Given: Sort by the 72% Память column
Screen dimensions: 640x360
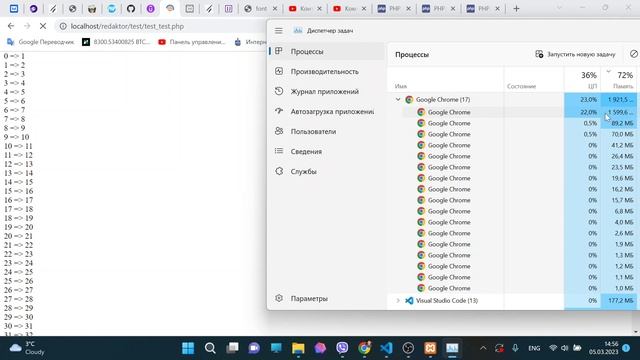Looking at the screenshot, I should coord(620,79).
